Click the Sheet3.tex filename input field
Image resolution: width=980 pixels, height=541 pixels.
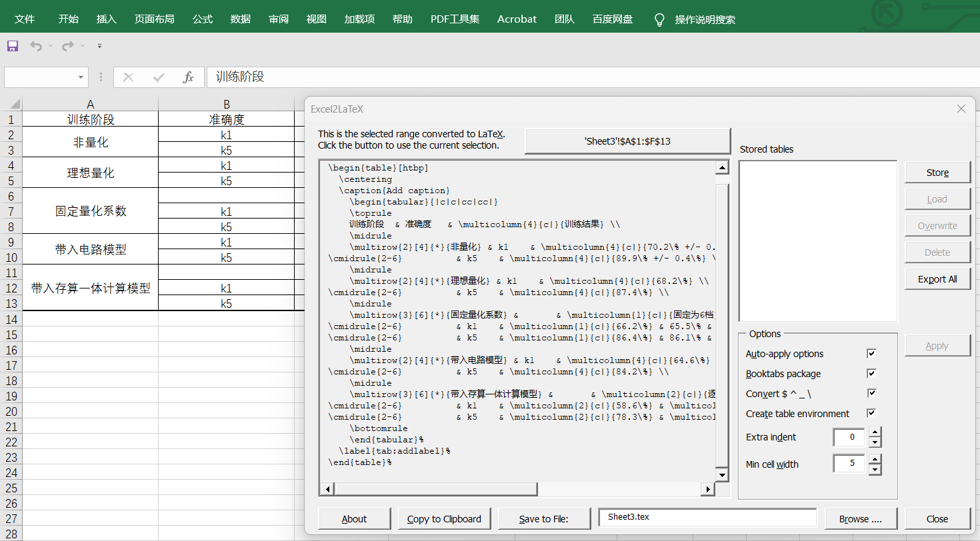[x=707, y=518]
